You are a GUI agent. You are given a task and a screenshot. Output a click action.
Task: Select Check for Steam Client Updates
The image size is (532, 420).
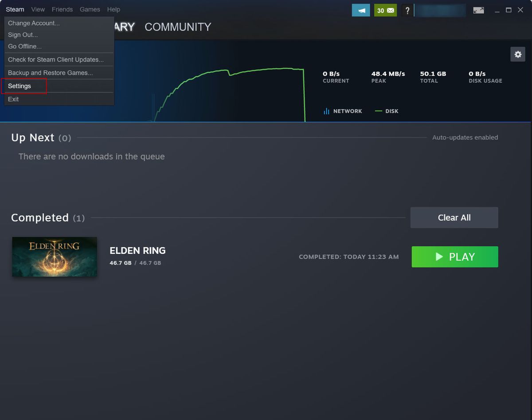coord(56,59)
